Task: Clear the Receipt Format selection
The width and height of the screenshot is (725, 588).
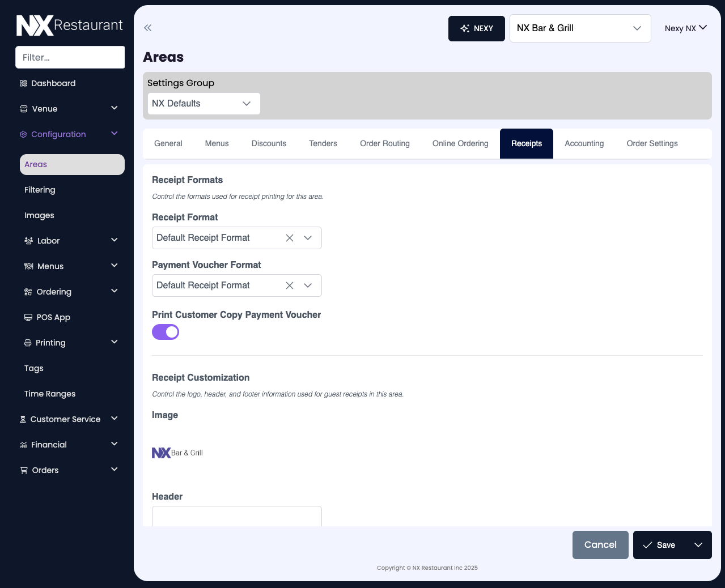Action: (290, 238)
